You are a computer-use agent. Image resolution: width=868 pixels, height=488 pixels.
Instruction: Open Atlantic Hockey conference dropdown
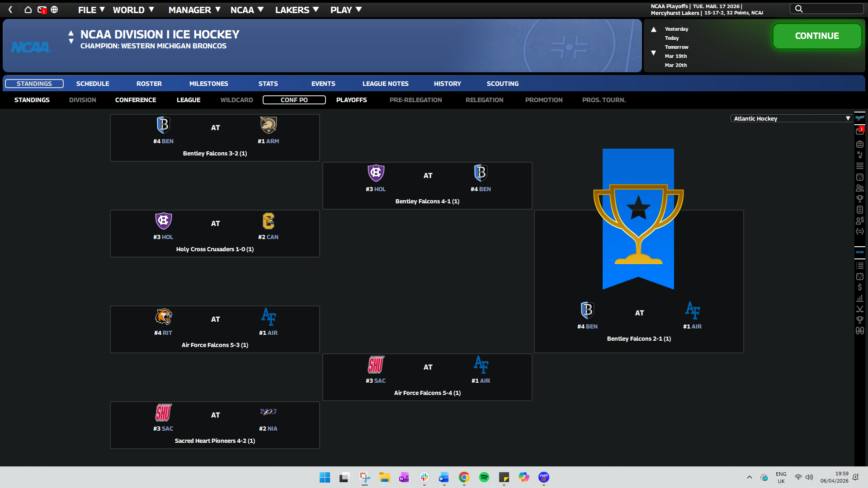pyautogui.click(x=791, y=118)
